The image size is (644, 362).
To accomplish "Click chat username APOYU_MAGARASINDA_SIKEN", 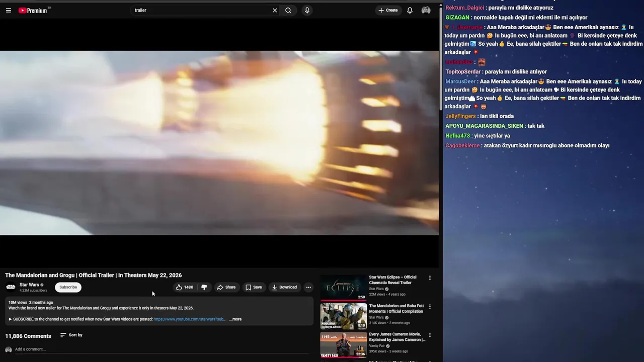I will tap(484, 126).
